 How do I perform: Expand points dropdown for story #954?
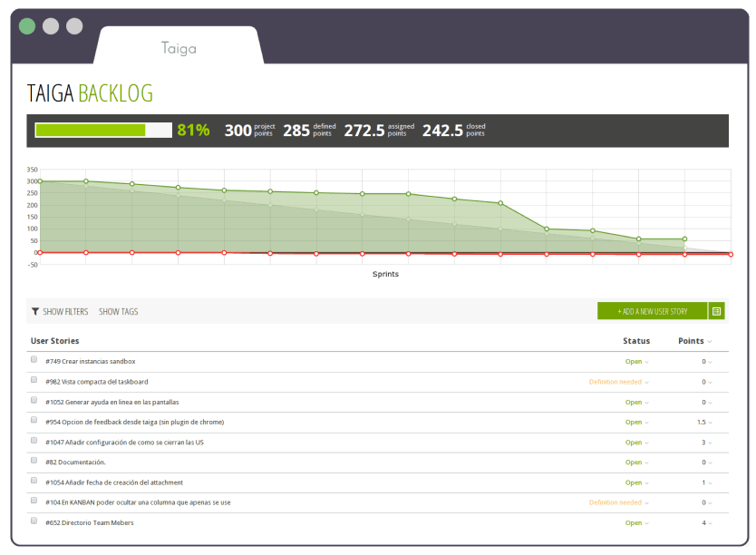(x=703, y=423)
